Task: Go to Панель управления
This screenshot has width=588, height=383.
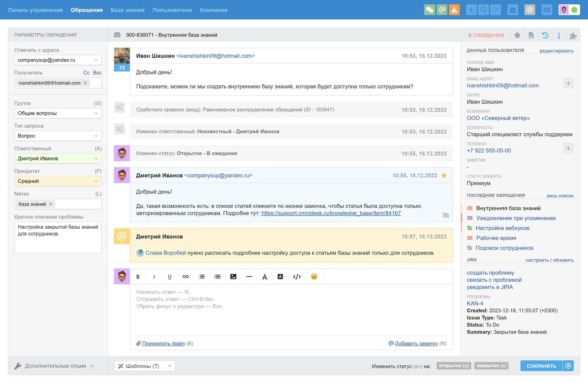Action: point(35,10)
